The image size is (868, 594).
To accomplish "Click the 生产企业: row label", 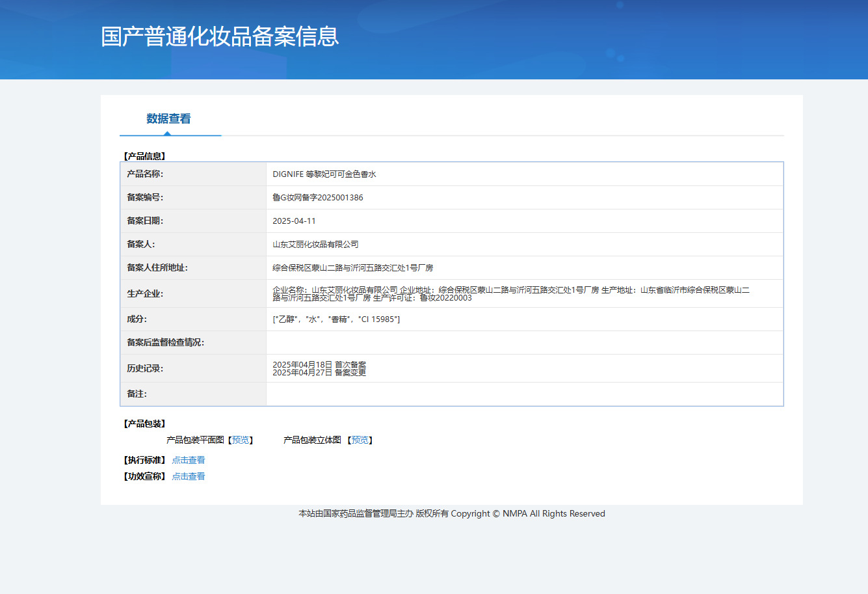I will pyautogui.click(x=145, y=294).
